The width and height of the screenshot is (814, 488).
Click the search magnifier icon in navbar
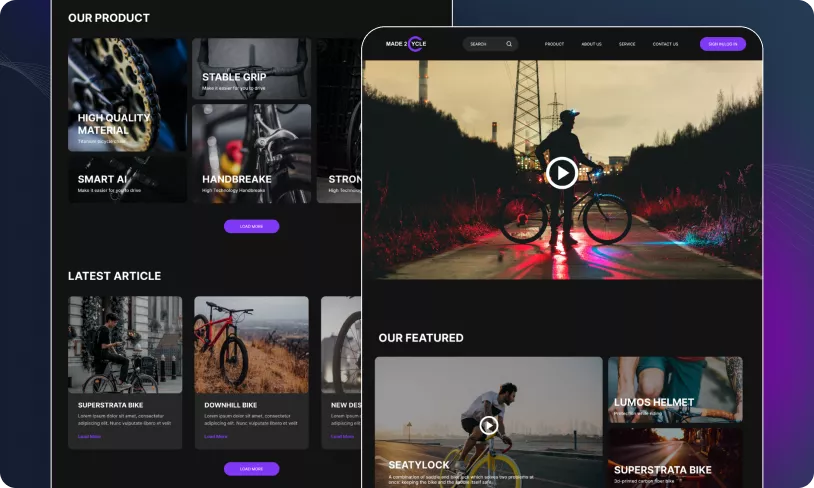(x=509, y=44)
